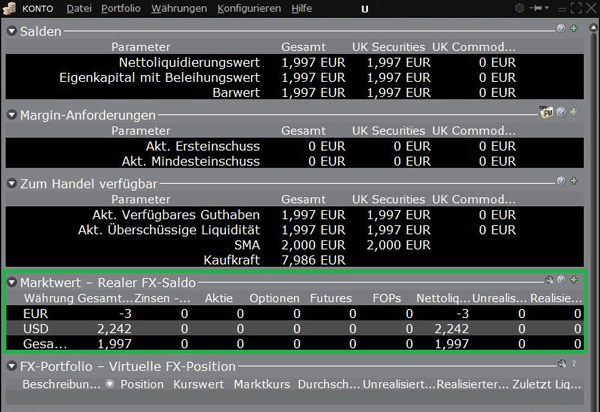Viewport: 600px width, 412px height.
Task: Open the Datei menu
Action: (x=79, y=8)
